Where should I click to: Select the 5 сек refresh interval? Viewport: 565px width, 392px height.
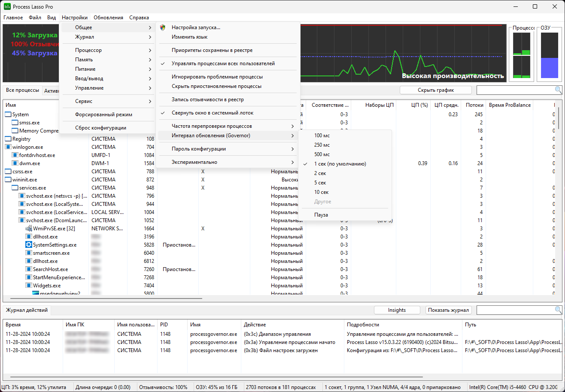[x=345, y=183]
